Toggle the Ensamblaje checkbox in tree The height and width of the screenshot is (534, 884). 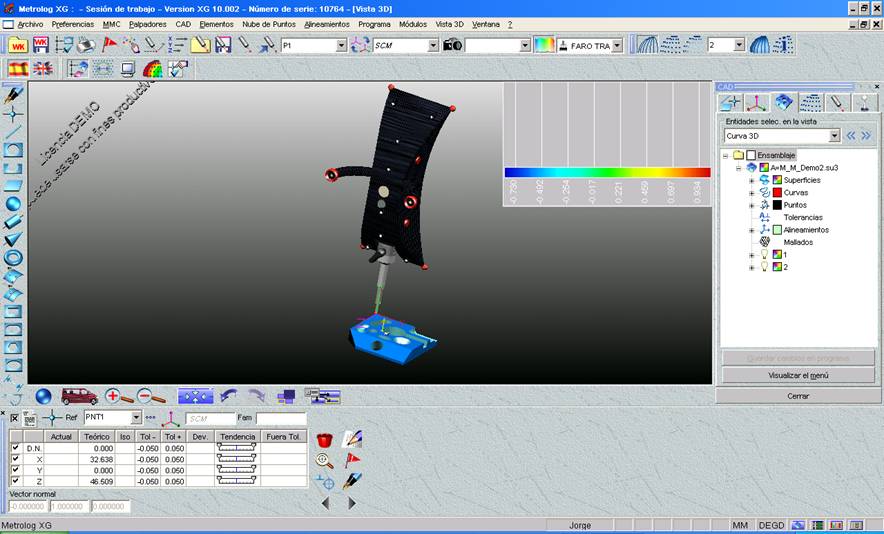coord(750,155)
